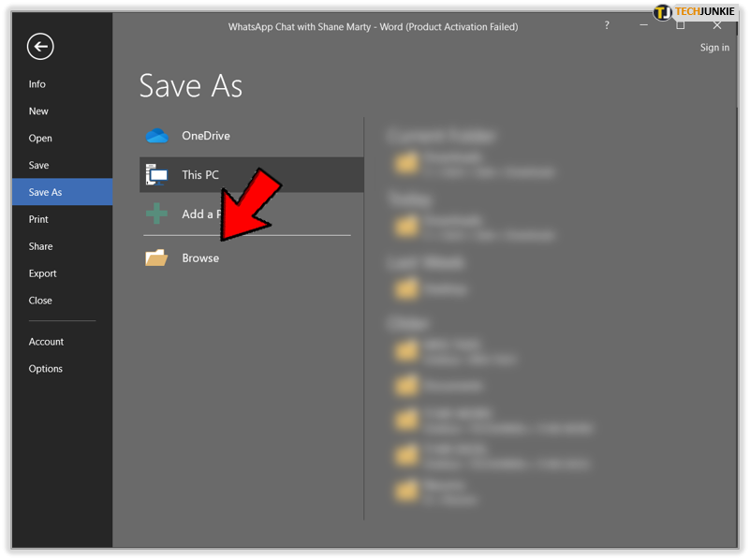This screenshot has height=560, width=750.
Task: Click the Sign in link
Action: (714, 48)
